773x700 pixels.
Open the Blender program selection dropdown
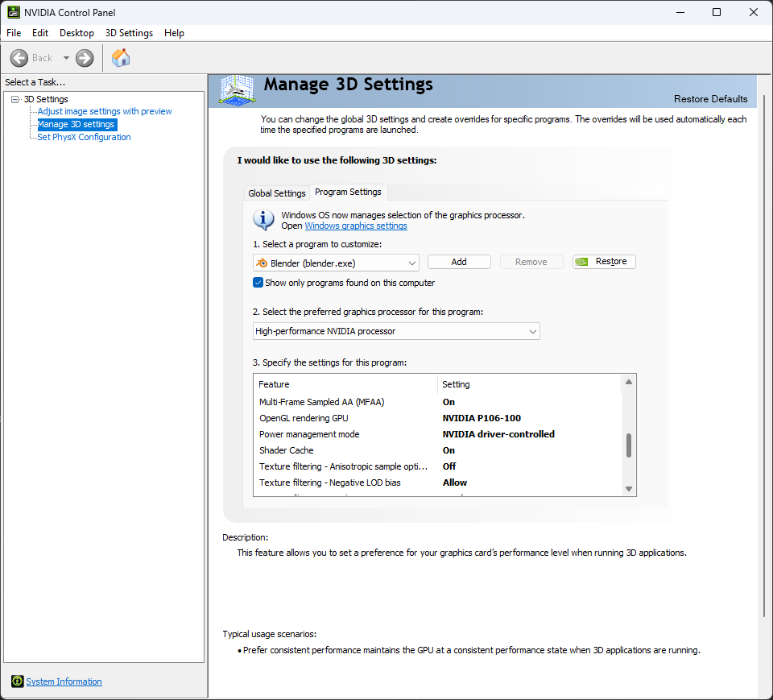(336, 263)
